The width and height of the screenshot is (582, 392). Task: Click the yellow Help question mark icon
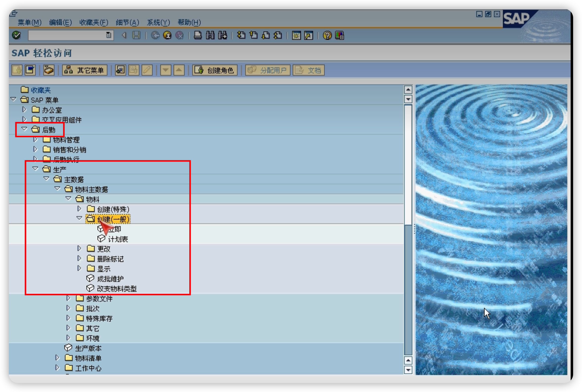click(327, 36)
